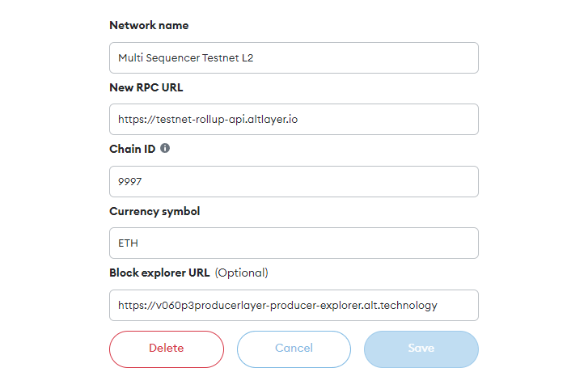Image resolution: width=588 pixels, height=389 pixels.
Task: Cancel the network edits
Action: point(294,349)
